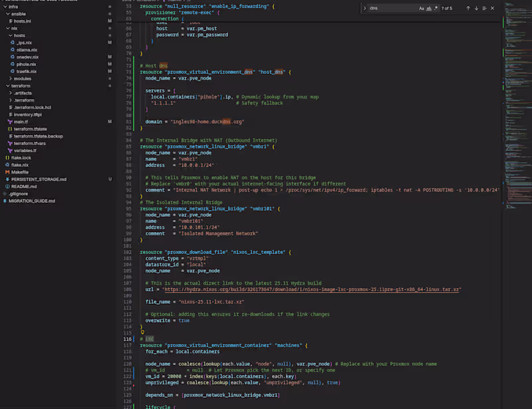Go to previous search match with up arrow
The width and height of the screenshot is (532, 409).
pyautogui.click(x=468, y=8)
